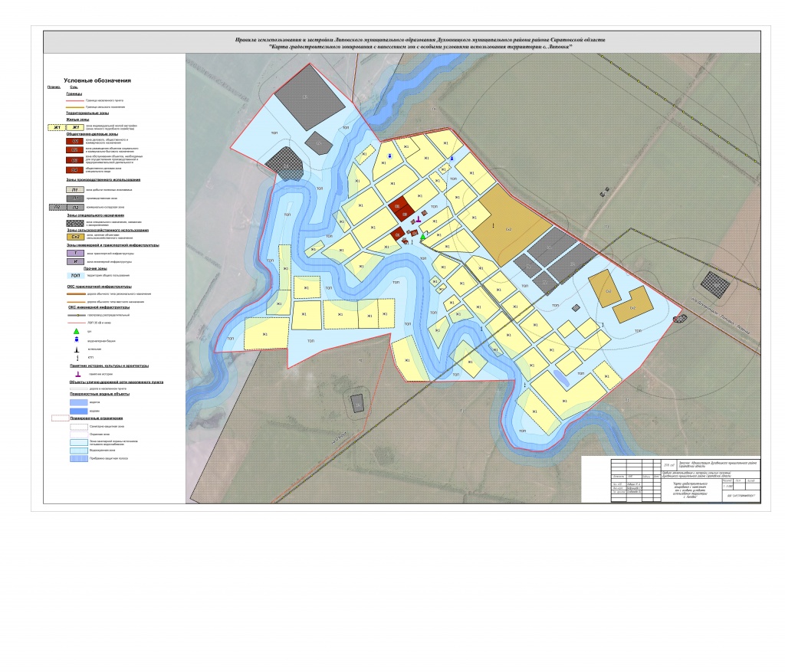Select the solid Ж1 yellow legend swatch
Viewport: 785px width, 672px height.
(75, 127)
